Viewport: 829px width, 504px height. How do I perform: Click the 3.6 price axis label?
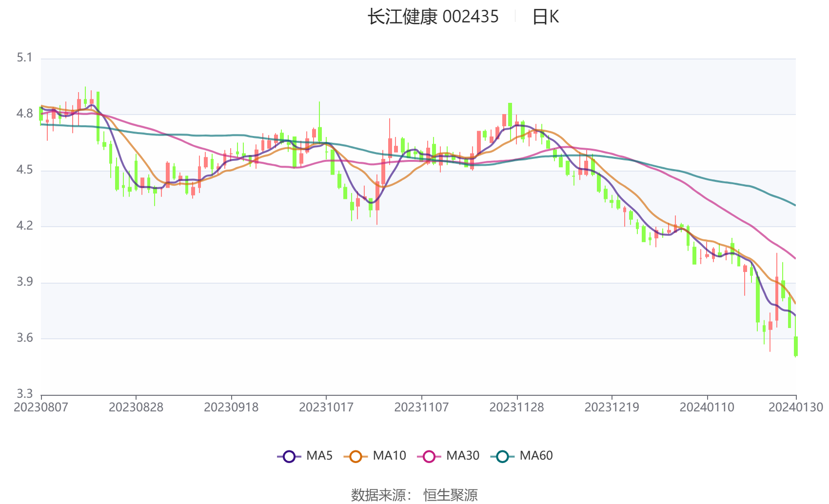coord(24,338)
